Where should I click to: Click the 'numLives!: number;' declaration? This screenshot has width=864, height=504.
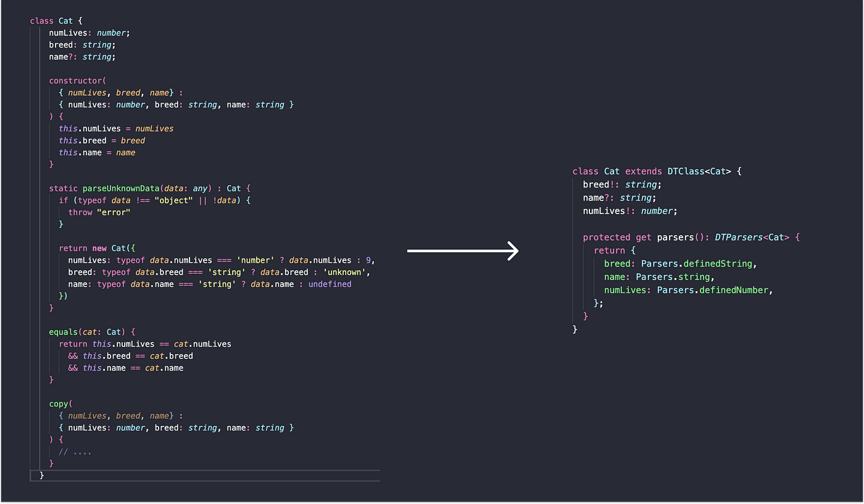click(630, 211)
